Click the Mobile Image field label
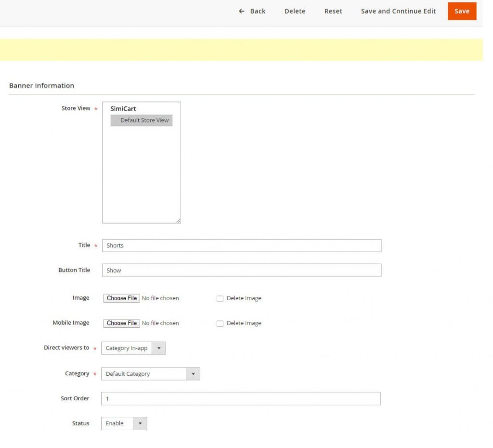Viewport: 493px width, 448px height. (71, 323)
